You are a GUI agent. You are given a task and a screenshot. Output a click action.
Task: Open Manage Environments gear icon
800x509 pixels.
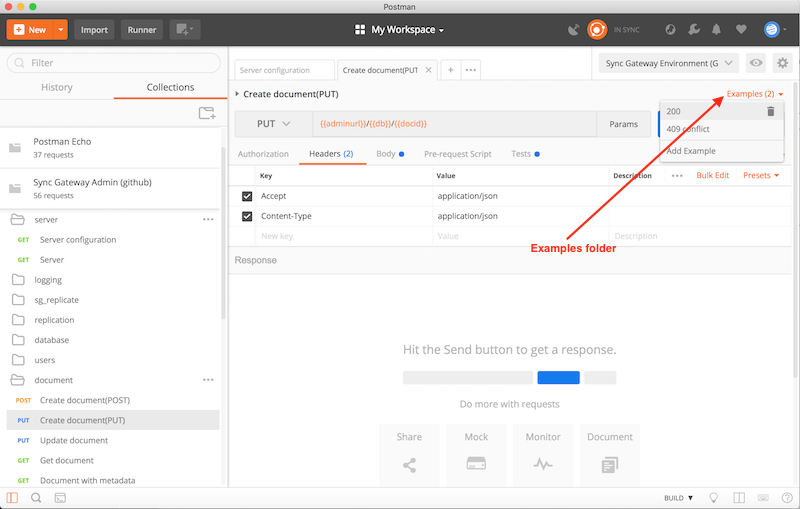tap(782, 63)
